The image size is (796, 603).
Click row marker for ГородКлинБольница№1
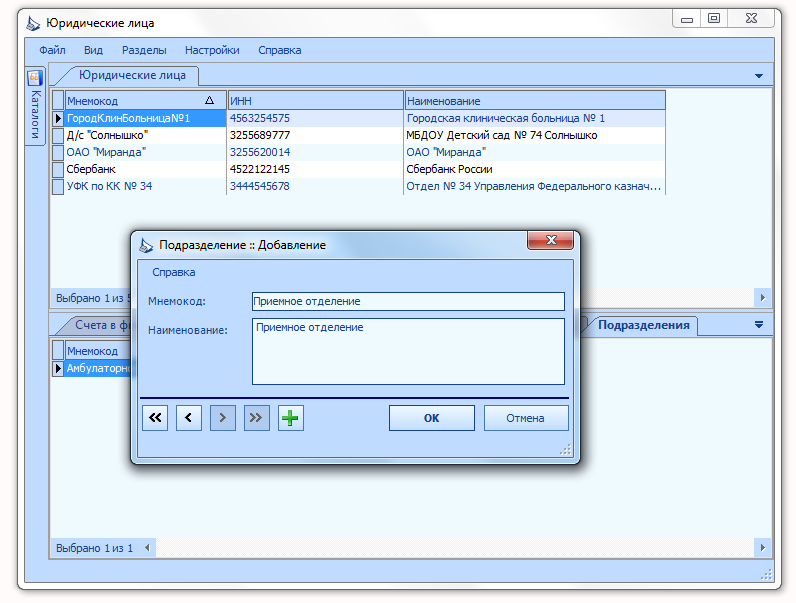click(x=58, y=118)
